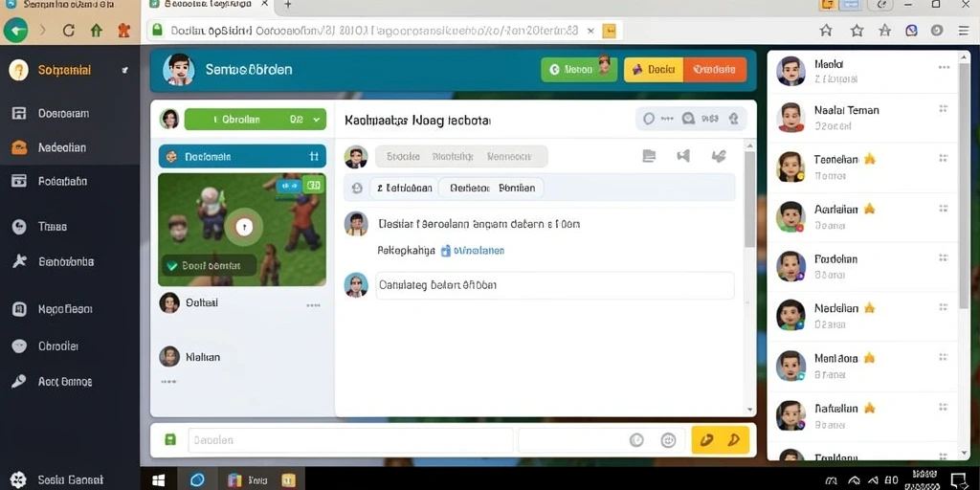This screenshot has height=490, width=980.
Task: Click the green attachment icon by input
Action: [170, 440]
